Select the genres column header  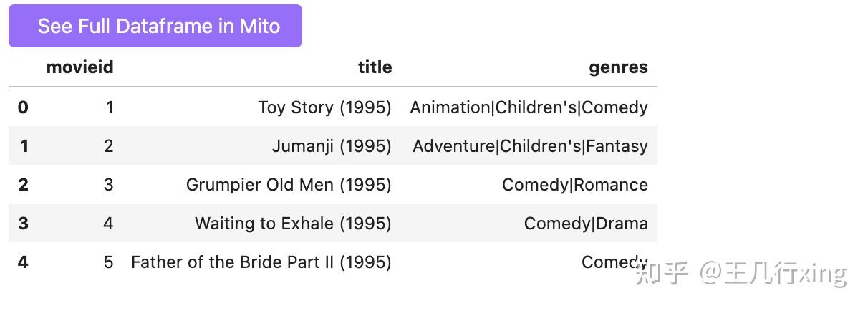pos(618,67)
